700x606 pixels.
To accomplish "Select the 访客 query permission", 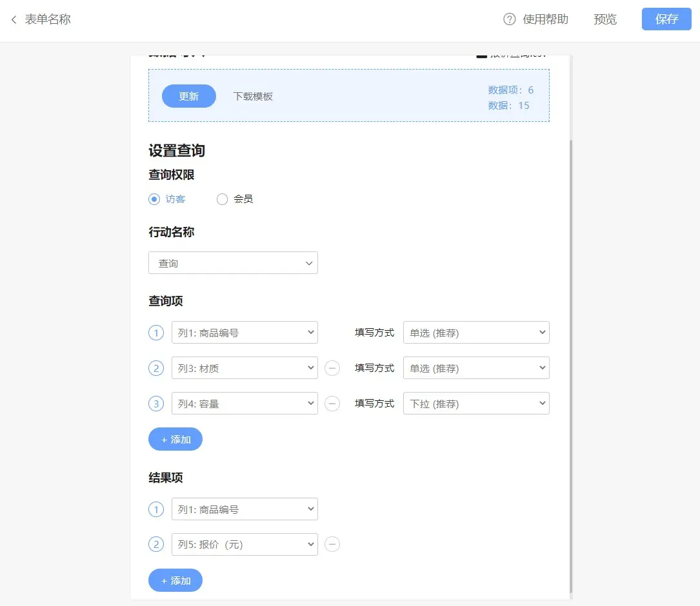I will (x=153, y=199).
